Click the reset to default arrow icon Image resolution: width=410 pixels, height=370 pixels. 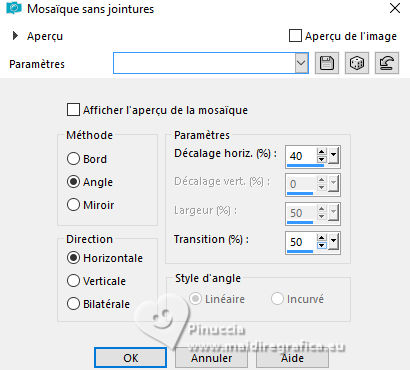[x=387, y=63]
